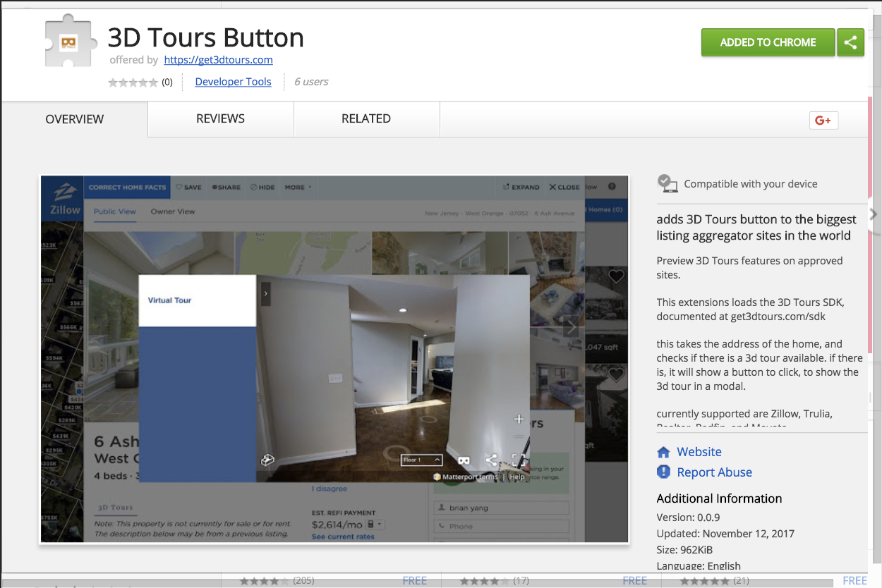Open the https://get3dtours.com link
The height and width of the screenshot is (588, 882).
pyautogui.click(x=218, y=60)
